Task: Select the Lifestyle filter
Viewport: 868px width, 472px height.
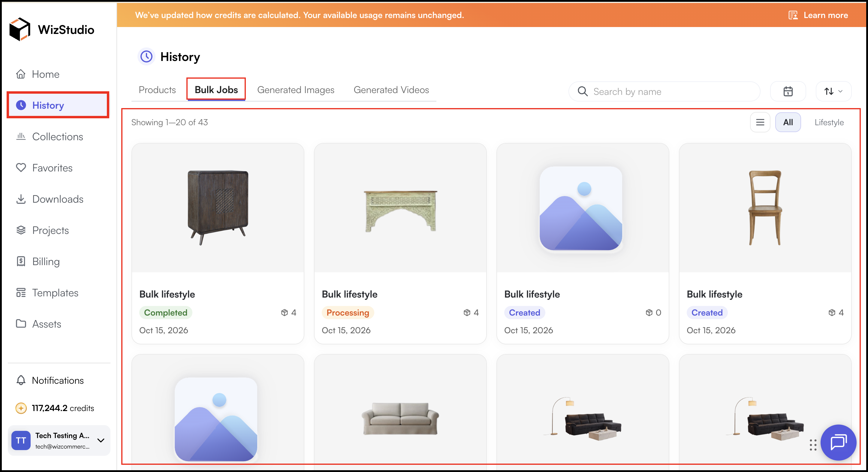Action: [829, 123]
